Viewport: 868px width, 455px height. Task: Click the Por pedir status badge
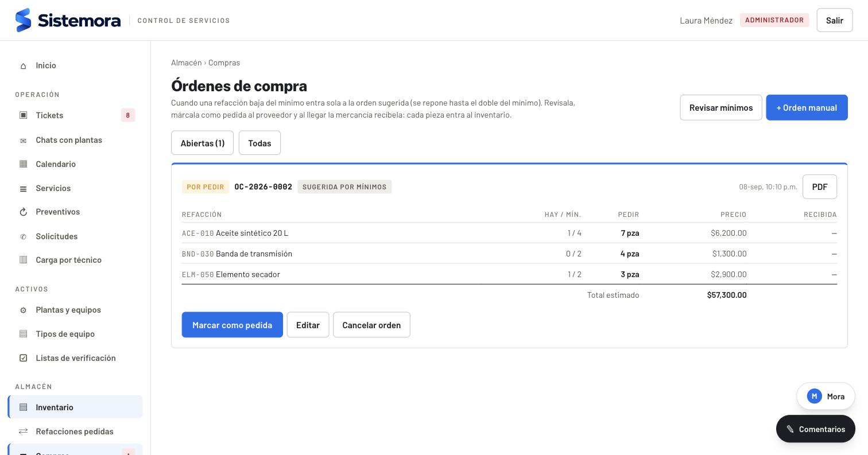pos(206,187)
